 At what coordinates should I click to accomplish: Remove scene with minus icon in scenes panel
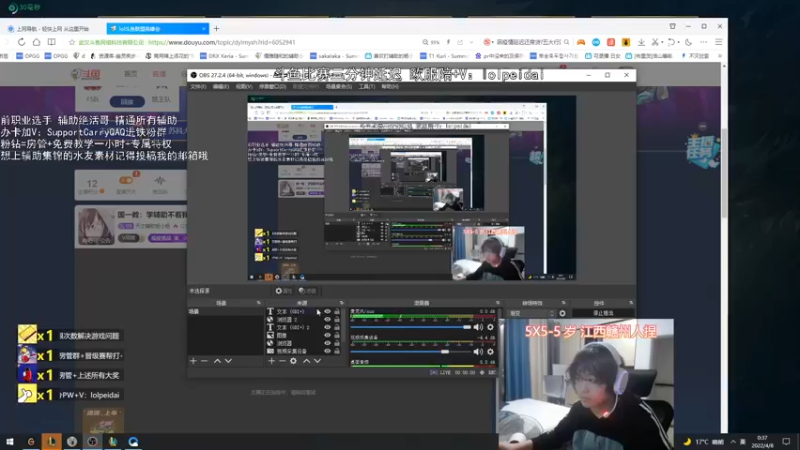[204, 361]
